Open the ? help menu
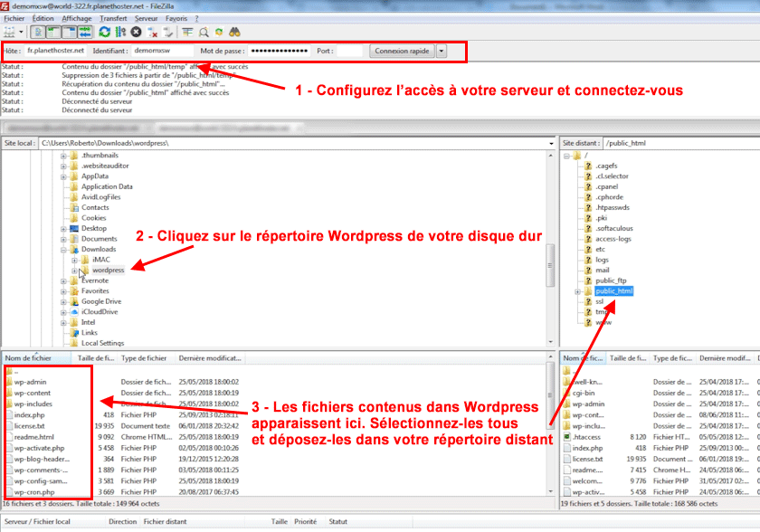This screenshot has width=760, height=532. pyautogui.click(x=197, y=18)
